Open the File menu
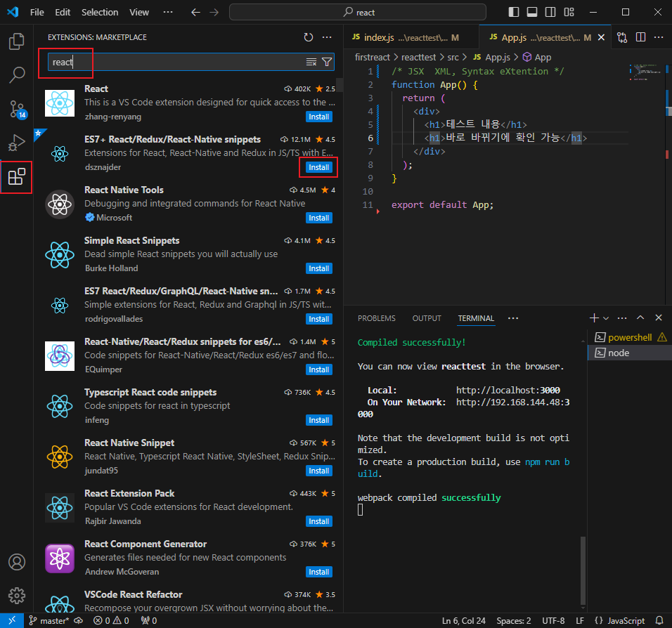 point(37,13)
